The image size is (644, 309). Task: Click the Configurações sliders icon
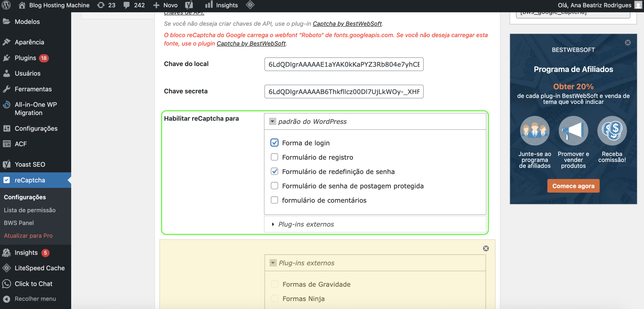pyautogui.click(x=7, y=128)
